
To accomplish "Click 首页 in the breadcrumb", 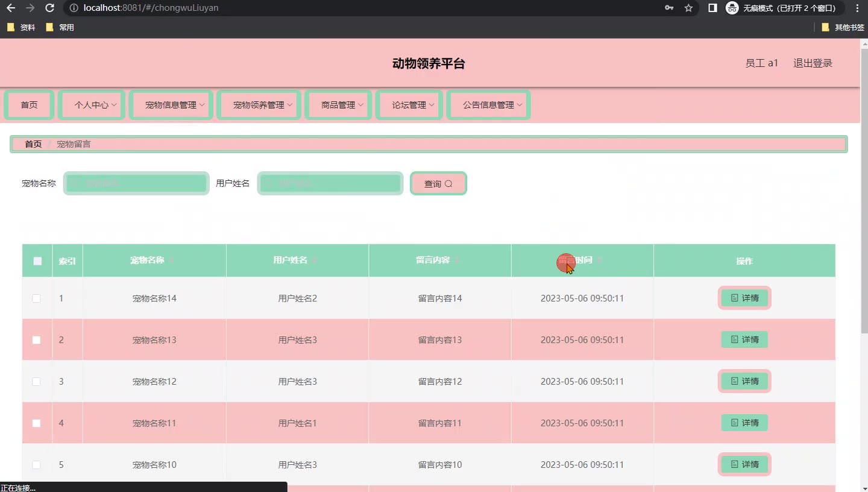I will point(33,144).
